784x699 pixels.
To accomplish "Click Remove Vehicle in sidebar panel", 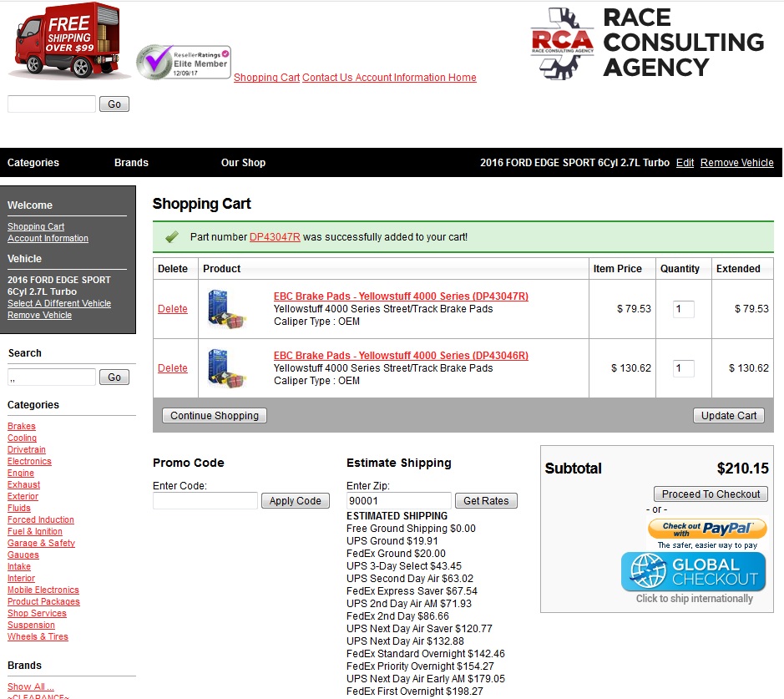I will [x=39, y=316].
